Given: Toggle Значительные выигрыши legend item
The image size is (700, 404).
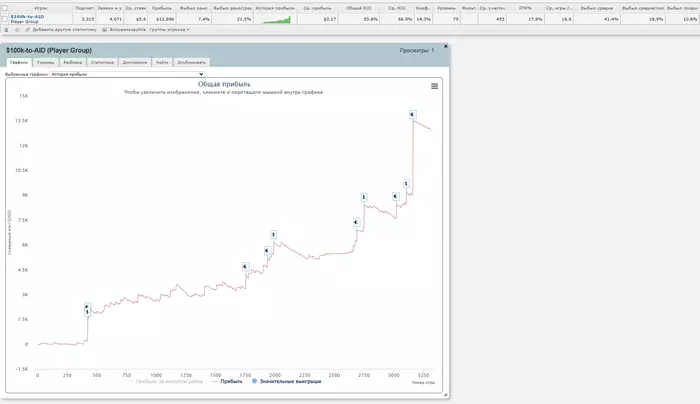Looking at the screenshot, I should click(287, 382).
